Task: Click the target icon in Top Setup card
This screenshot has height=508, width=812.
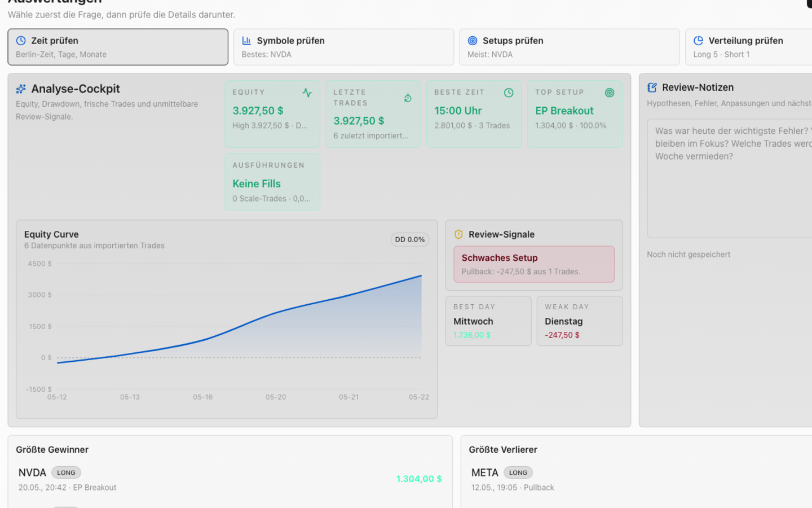Action: tap(610, 93)
